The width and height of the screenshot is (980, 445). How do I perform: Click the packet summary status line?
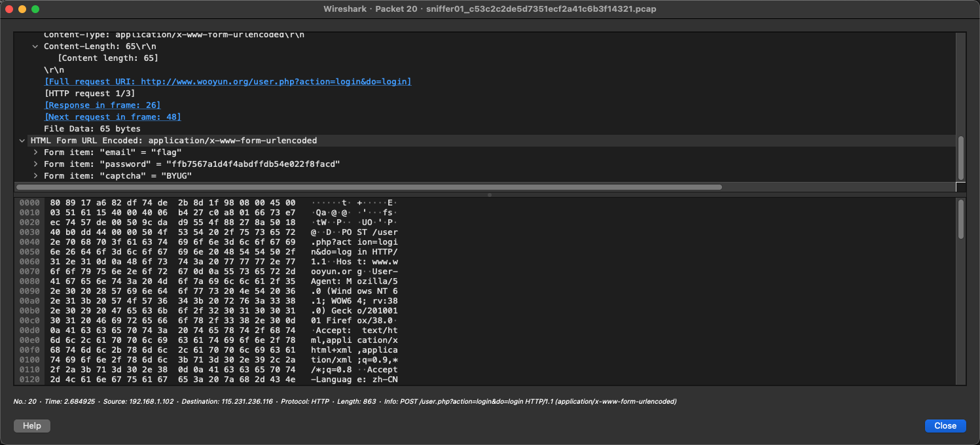pyautogui.click(x=345, y=401)
